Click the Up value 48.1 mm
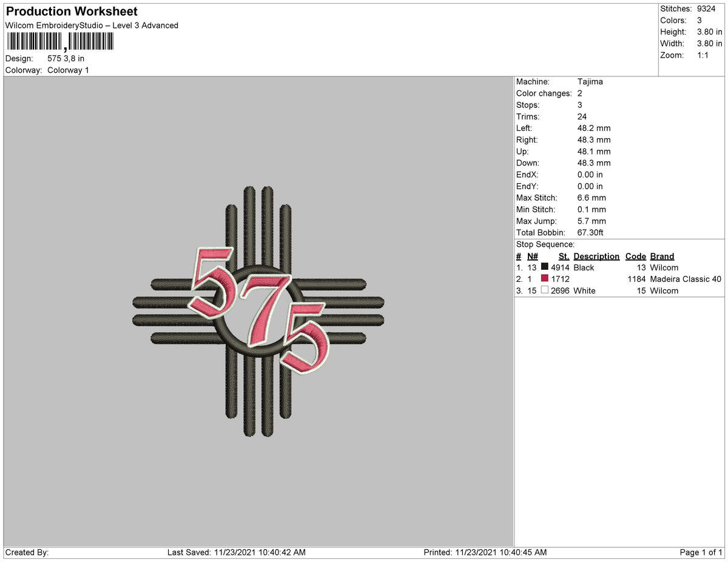The height and width of the screenshot is (562, 728). tap(594, 152)
